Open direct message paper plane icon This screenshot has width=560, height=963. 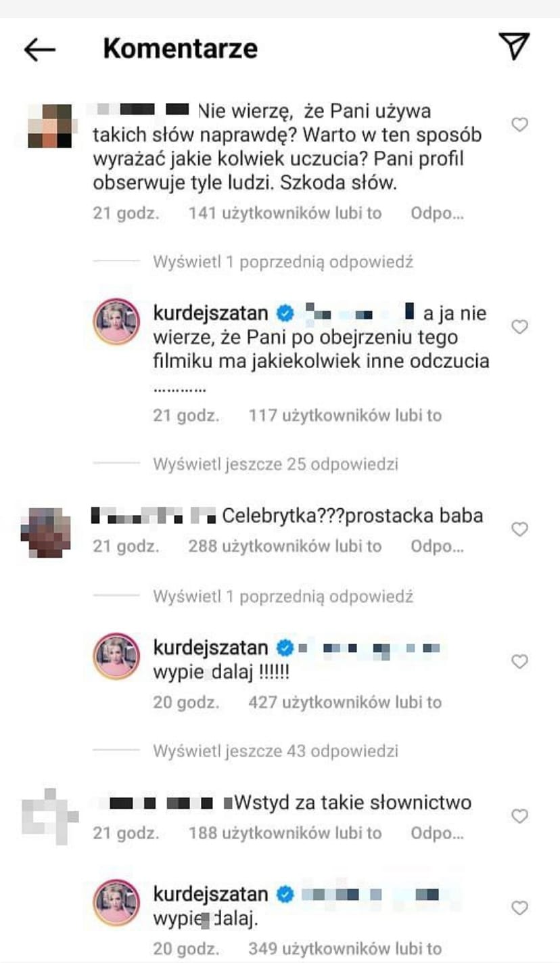(x=514, y=46)
